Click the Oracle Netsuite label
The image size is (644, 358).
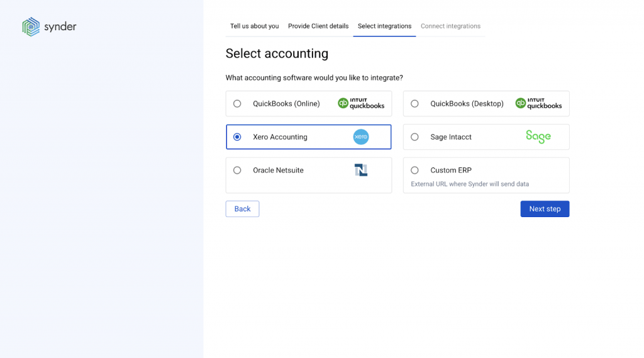point(278,170)
